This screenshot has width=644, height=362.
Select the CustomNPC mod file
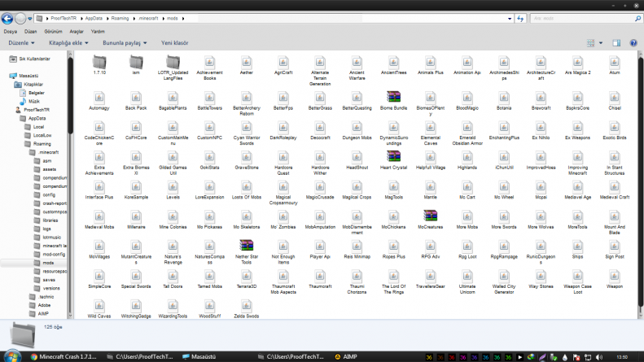click(x=209, y=130)
